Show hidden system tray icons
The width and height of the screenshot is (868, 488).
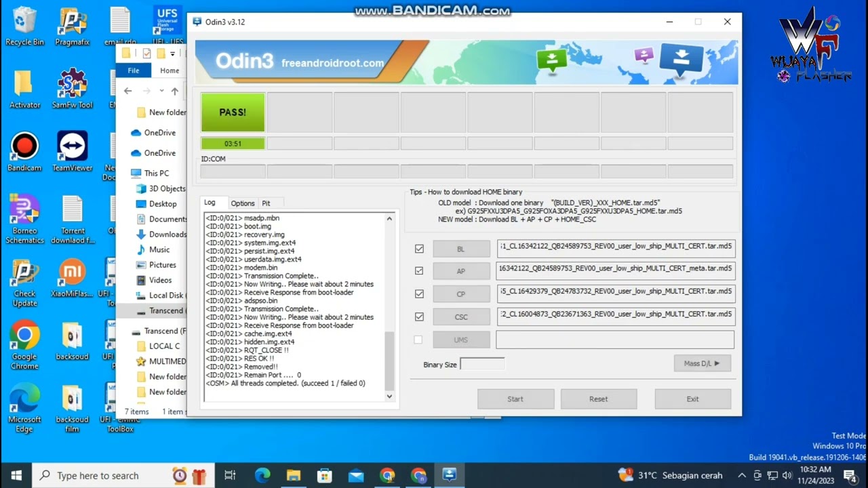(x=742, y=475)
